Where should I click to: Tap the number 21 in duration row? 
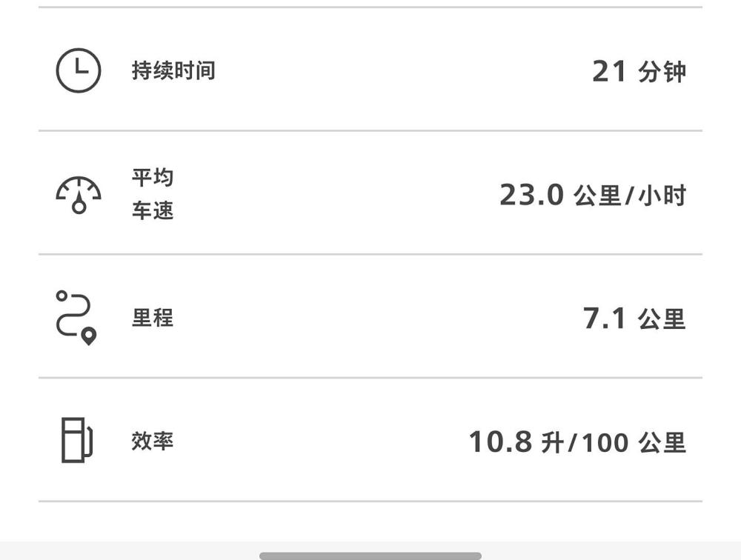coord(609,71)
